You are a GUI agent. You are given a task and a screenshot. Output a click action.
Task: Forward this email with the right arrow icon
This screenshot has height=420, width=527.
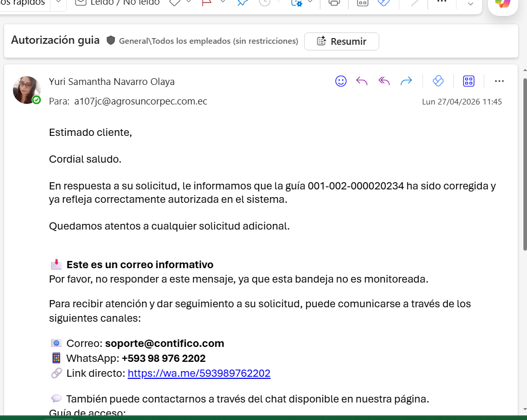pyautogui.click(x=407, y=81)
